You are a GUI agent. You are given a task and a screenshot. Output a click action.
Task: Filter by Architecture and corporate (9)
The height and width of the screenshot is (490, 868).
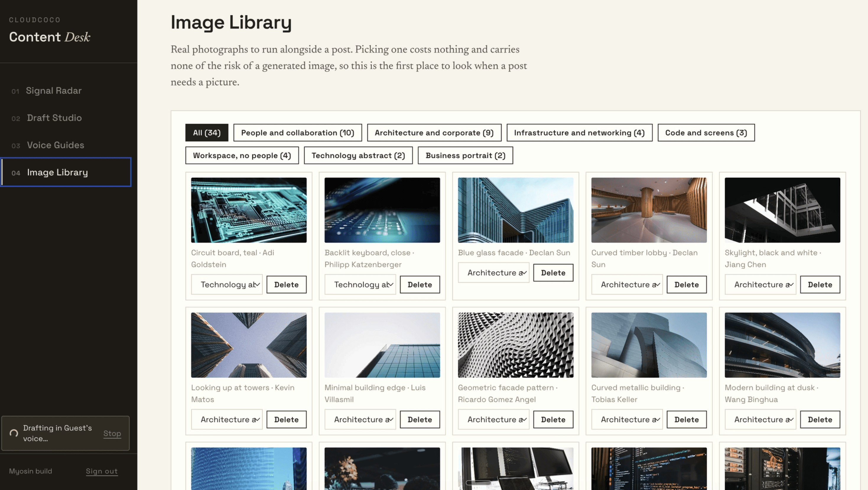[434, 133]
